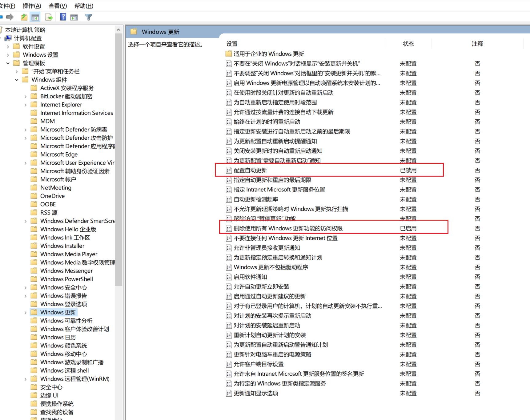Image resolution: width=530 pixels, height=420 pixels.
Task: Click policy icon beside 自动更新检测频率
Action: click(229, 199)
